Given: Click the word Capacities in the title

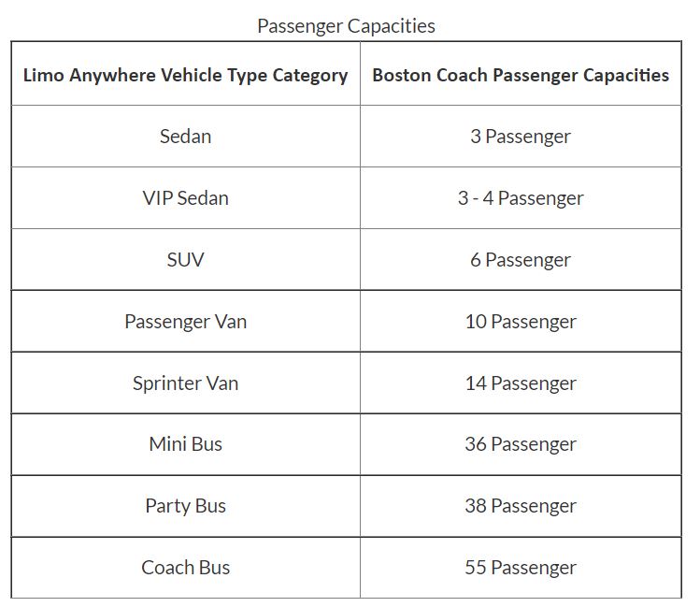Looking at the screenshot, I should click(391, 26).
